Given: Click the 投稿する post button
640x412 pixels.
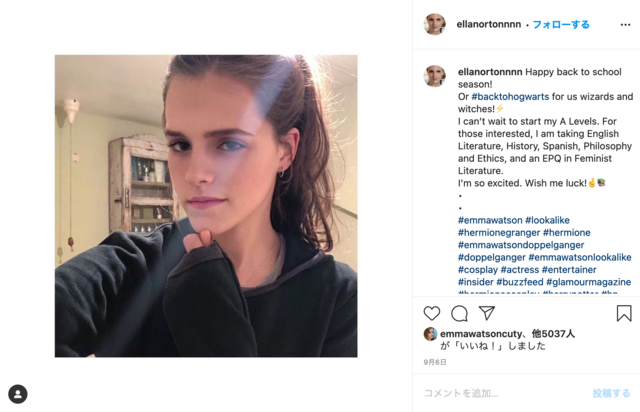Looking at the screenshot, I should point(611,393).
